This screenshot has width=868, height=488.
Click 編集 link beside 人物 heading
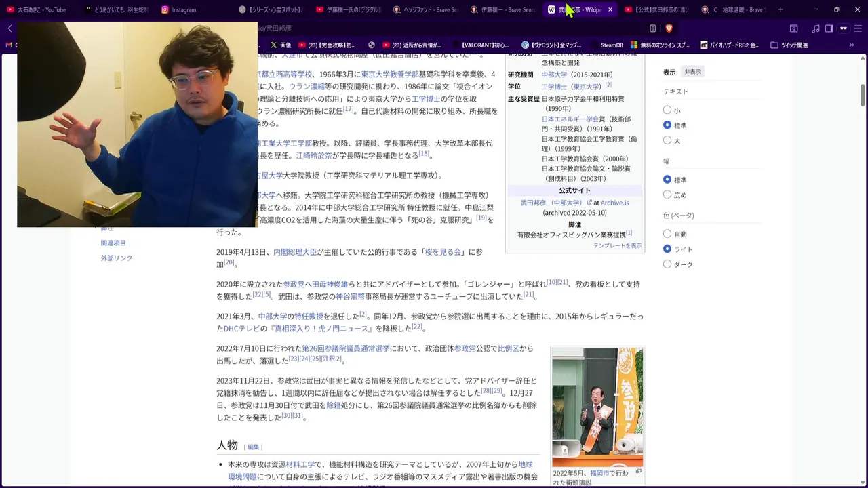[x=253, y=447]
